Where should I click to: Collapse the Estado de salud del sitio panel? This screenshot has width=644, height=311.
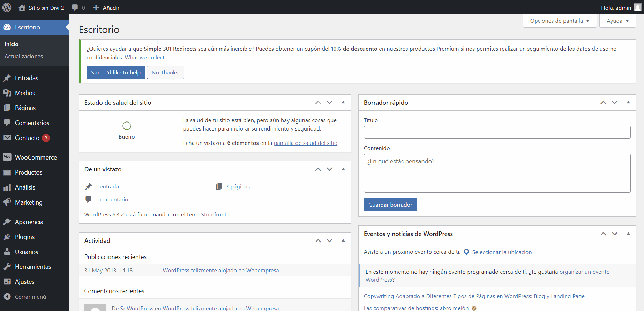coord(343,102)
